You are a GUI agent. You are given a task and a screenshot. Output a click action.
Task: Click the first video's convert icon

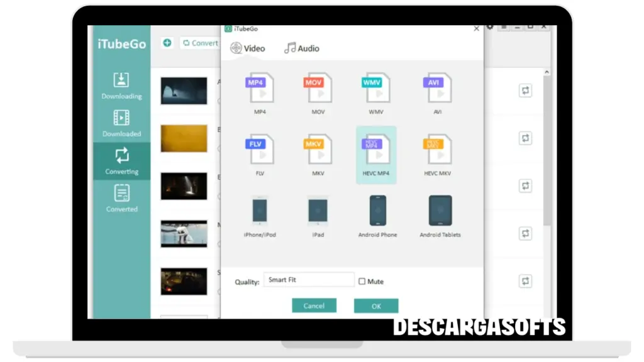tap(525, 90)
